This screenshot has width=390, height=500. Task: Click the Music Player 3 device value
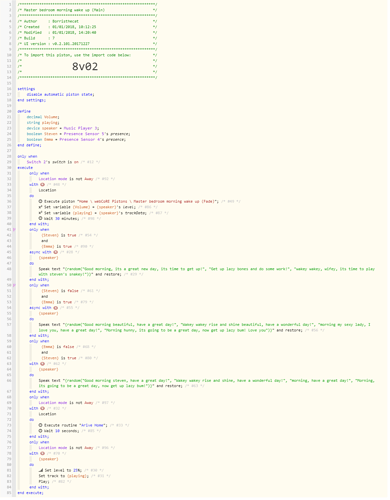[81, 129]
